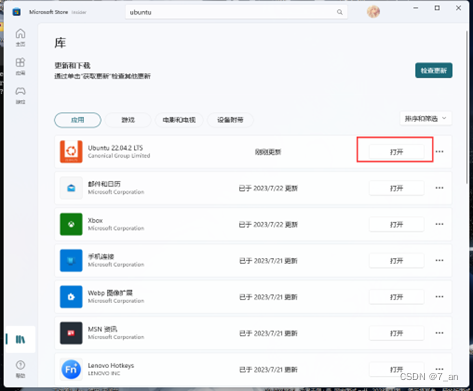Select the 应用 filter tab
Screen dimensions: 473x391
[78, 120]
